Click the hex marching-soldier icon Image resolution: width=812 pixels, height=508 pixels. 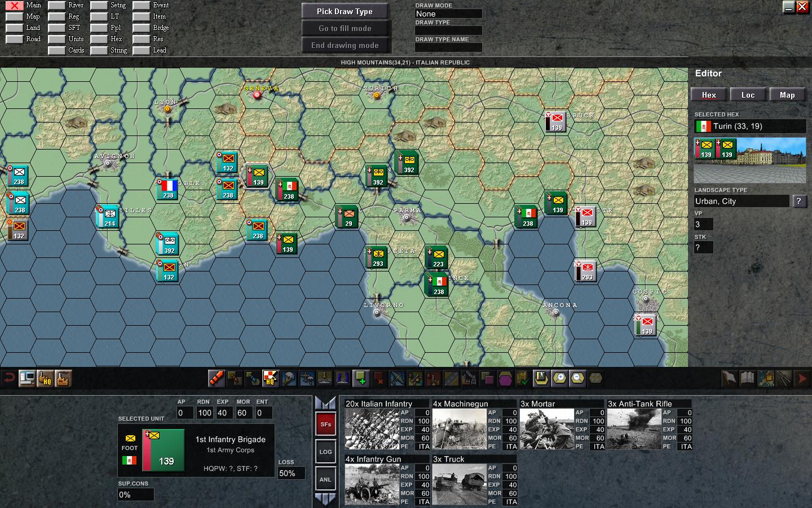541,378
